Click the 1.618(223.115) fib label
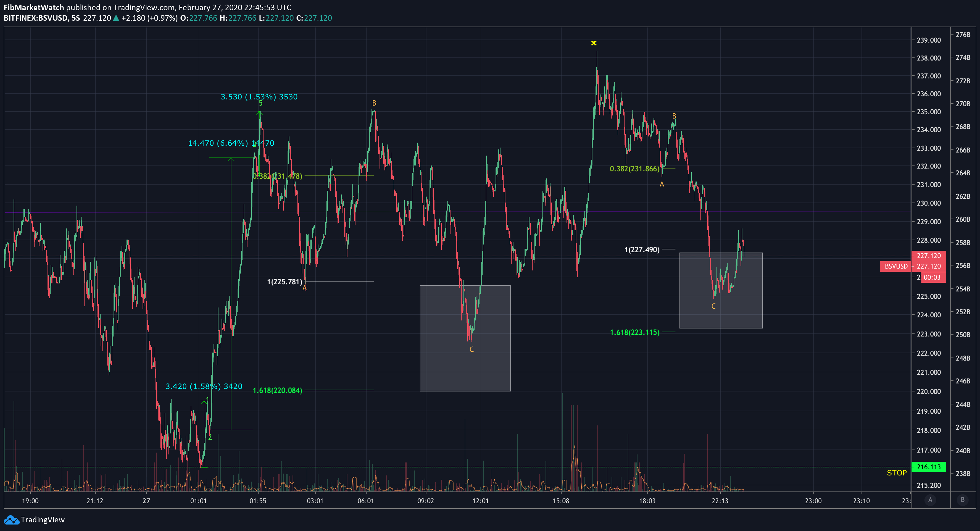The image size is (980, 531). point(635,332)
